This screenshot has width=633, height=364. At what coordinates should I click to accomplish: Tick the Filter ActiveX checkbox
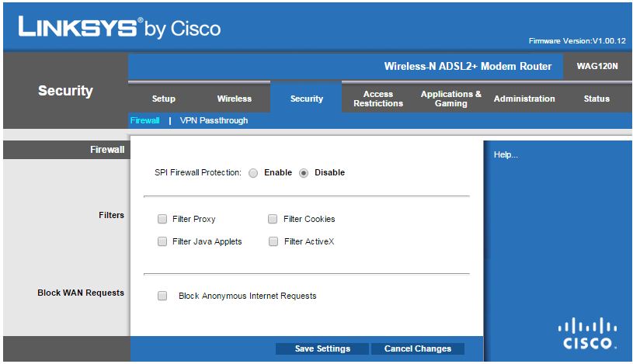coord(273,242)
